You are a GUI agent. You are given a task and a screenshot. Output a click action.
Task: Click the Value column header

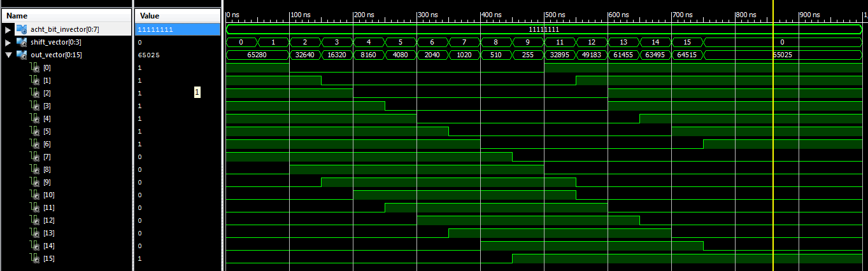pos(177,16)
